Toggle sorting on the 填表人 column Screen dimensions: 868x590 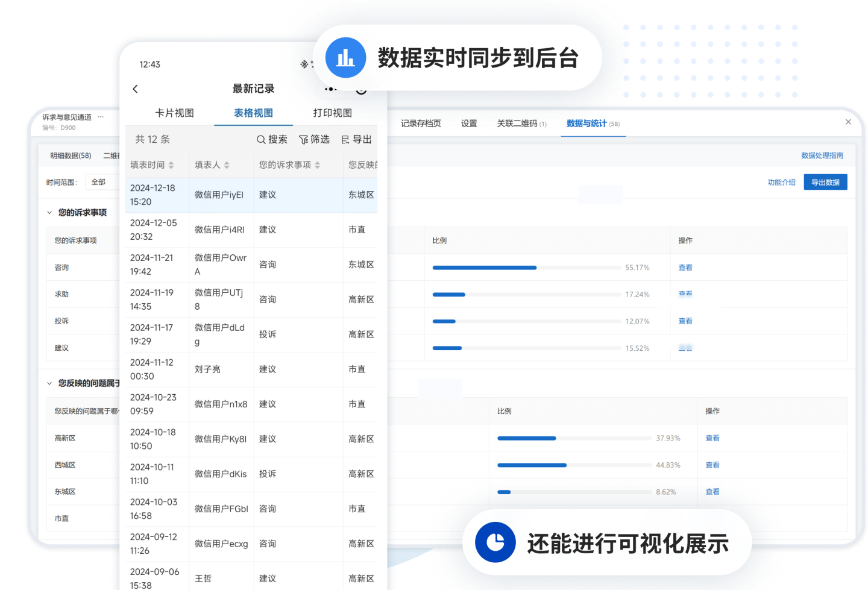coord(227,165)
